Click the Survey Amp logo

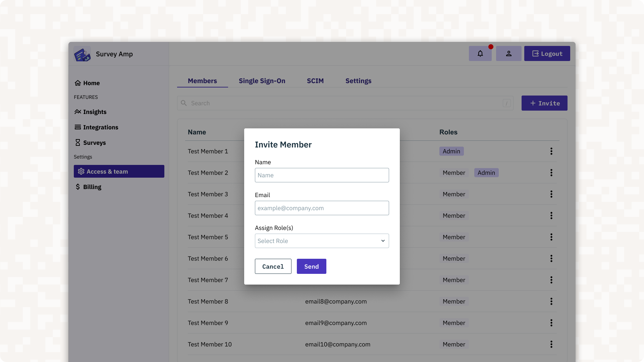(82, 54)
